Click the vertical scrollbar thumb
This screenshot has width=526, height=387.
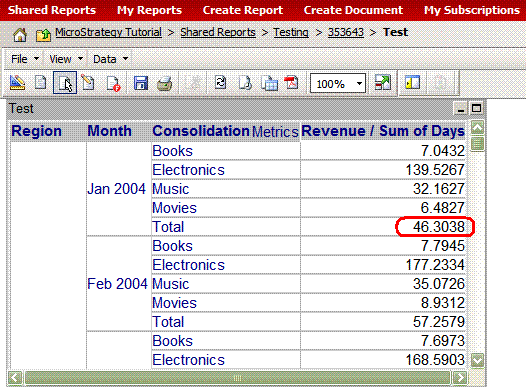[477, 144]
